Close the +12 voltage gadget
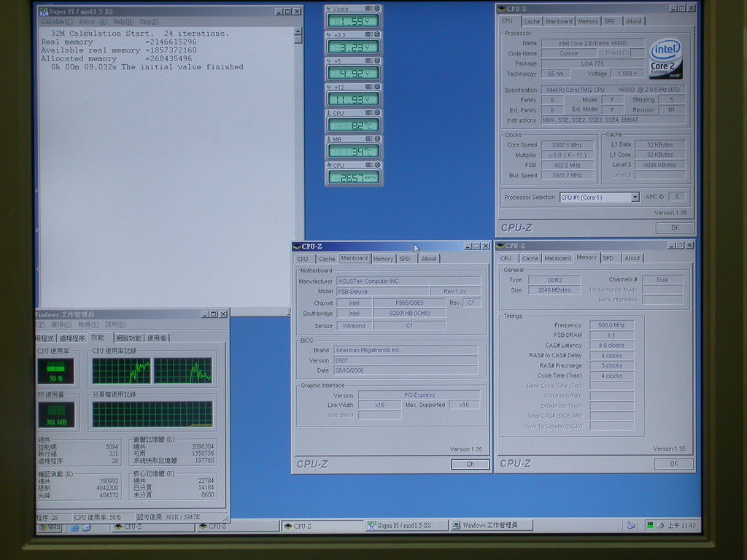This screenshot has height=560, width=747. click(377, 87)
